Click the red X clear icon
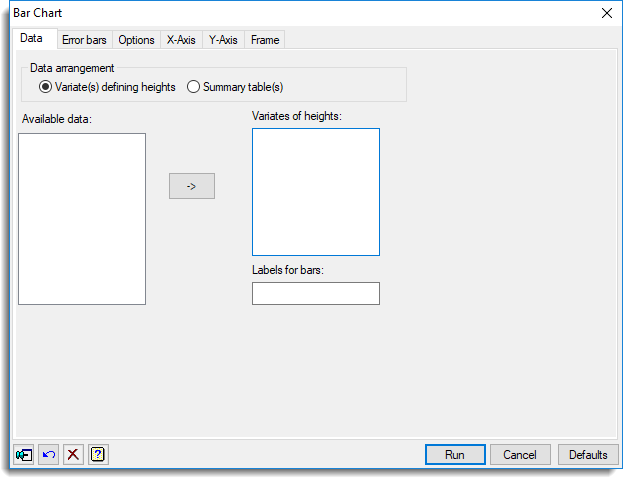 (73, 454)
